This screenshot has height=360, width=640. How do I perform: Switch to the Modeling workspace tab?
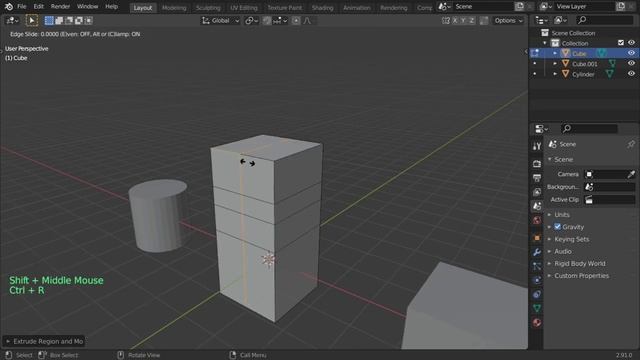coord(174,8)
